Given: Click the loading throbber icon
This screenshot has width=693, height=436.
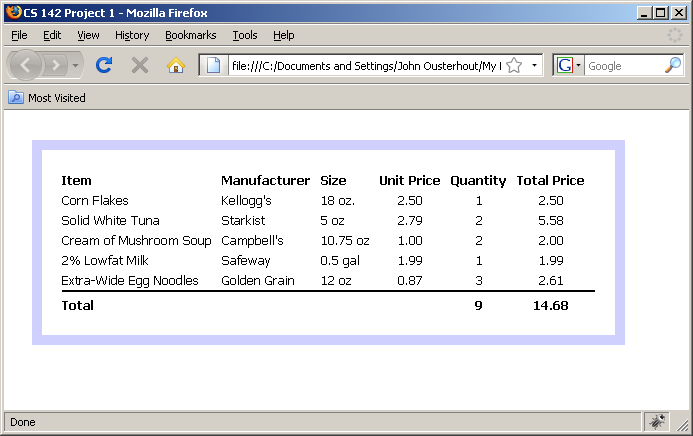Looking at the screenshot, I should click(x=674, y=35).
